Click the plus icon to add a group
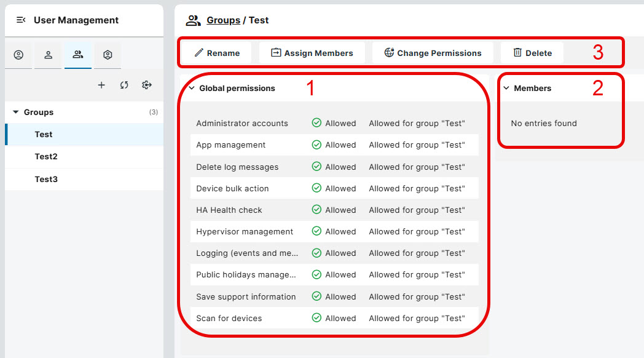The width and height of the screenshot is (644, 358). tap(101, 85)
